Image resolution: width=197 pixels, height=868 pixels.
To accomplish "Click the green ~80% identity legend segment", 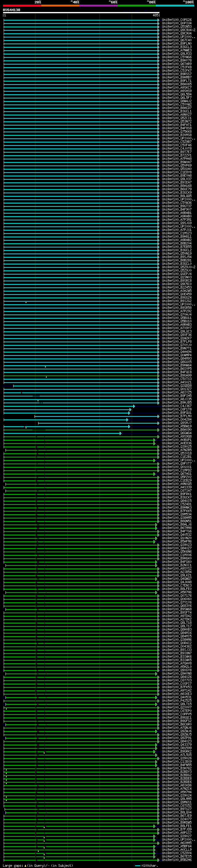I will coord(137,6).
